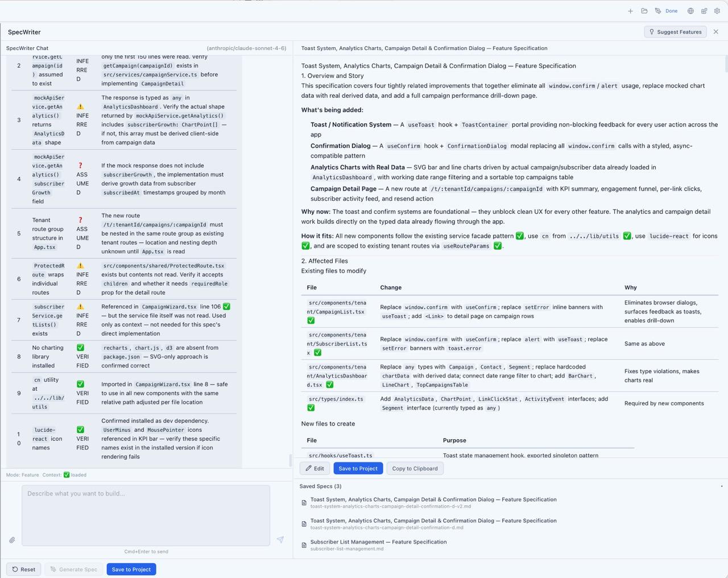Image resolution: width=728 pixels, height=578 pixels.
Task: Click the model label anthropic/claude-sonnet-4-6
Action: tap(246, 48)
